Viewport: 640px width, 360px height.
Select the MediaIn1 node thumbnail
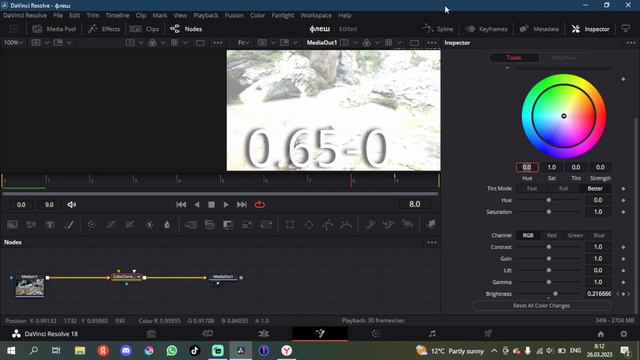click(x=30, y=288)
